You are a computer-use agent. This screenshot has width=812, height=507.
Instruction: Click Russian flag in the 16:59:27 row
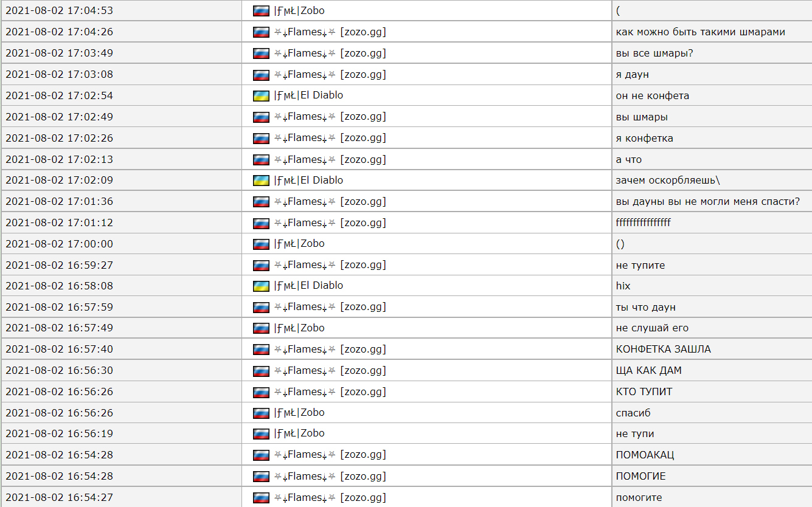point(261,265)
